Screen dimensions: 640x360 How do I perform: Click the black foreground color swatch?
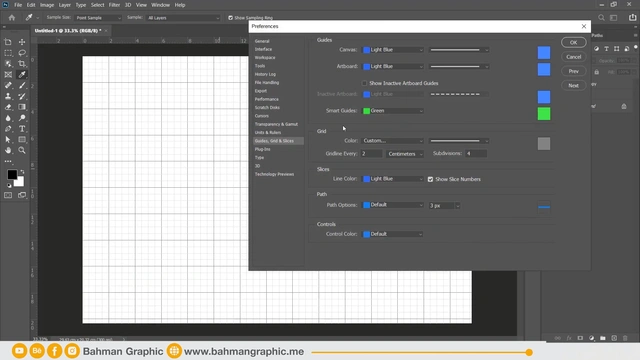(12, 175)
